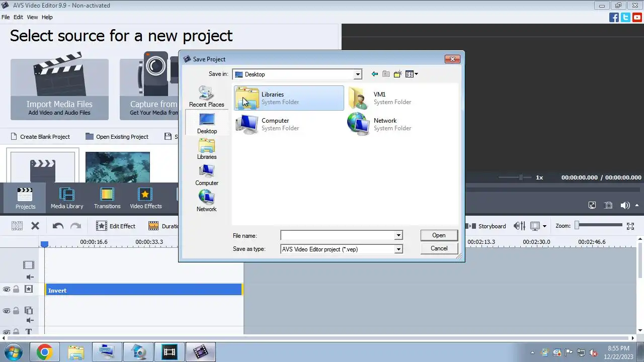Select Libraries in the places bar

(207, 149)
